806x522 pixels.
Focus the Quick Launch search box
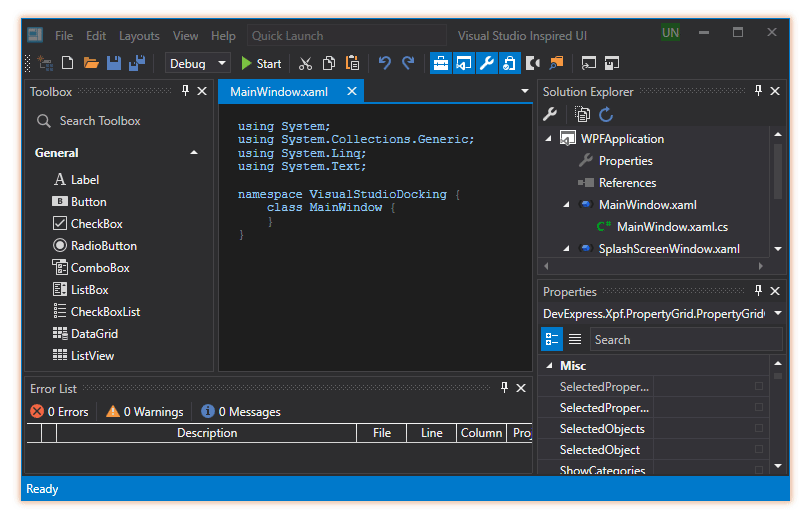347,36
